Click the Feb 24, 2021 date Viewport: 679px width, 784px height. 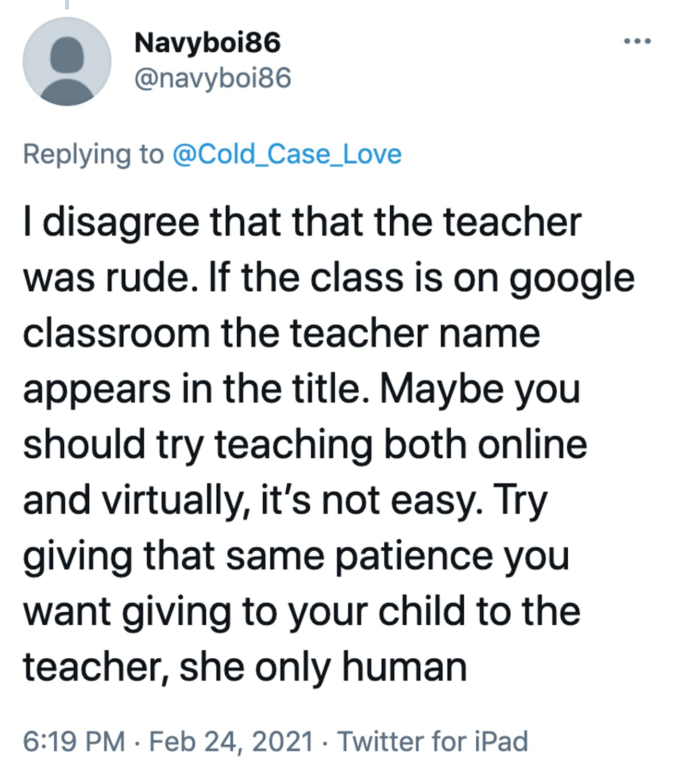coord(231,741)
